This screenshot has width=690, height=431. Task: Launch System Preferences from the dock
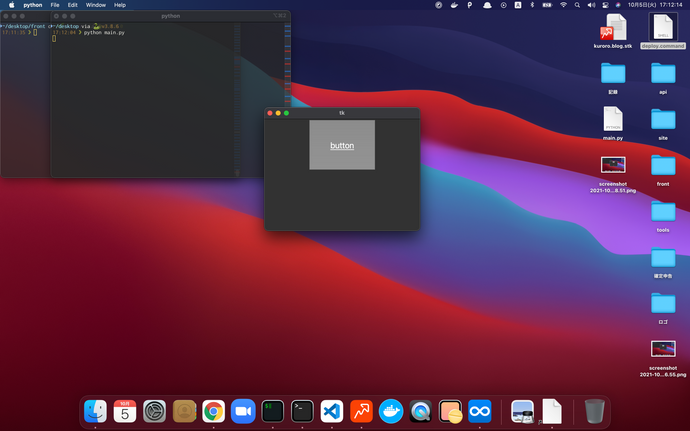click(x=154, y=411)
